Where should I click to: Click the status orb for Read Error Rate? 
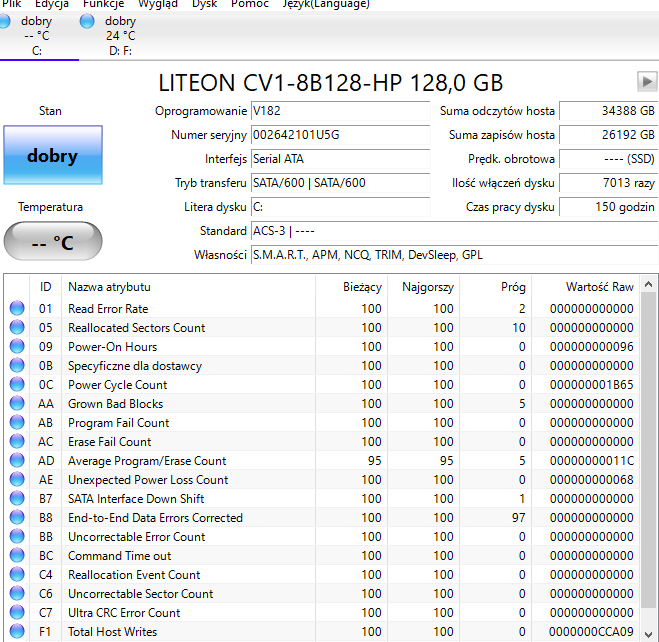click(x=17, y=308)
